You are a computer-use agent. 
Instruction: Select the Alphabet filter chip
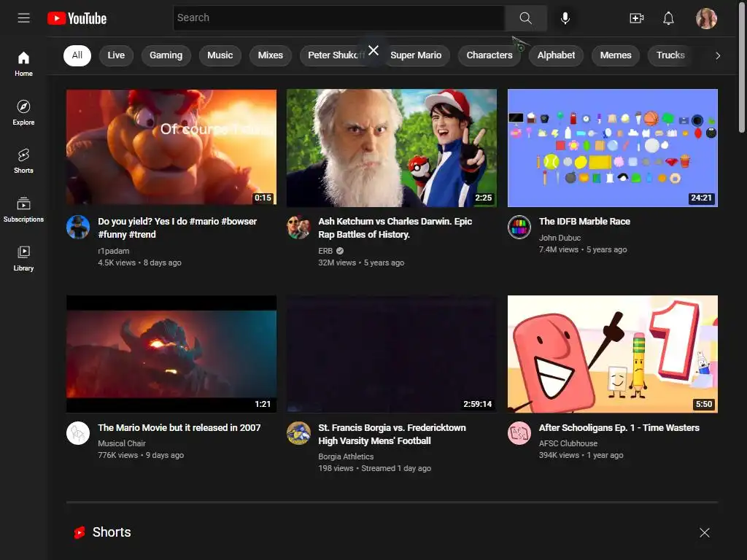[x=556, y=55]
